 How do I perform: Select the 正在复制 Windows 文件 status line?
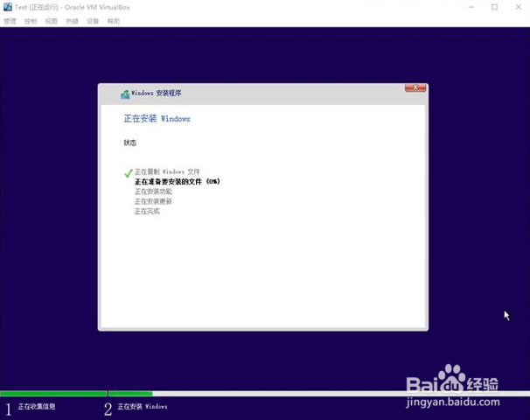tap(167, 171)
